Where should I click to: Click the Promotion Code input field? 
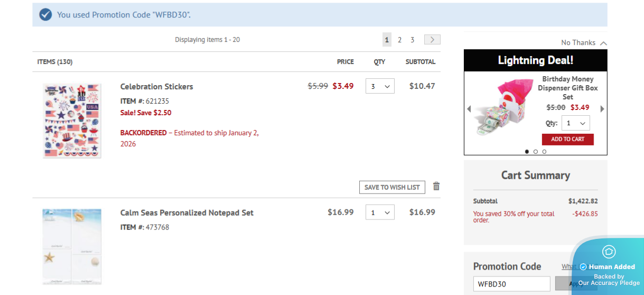pos(511,284)
